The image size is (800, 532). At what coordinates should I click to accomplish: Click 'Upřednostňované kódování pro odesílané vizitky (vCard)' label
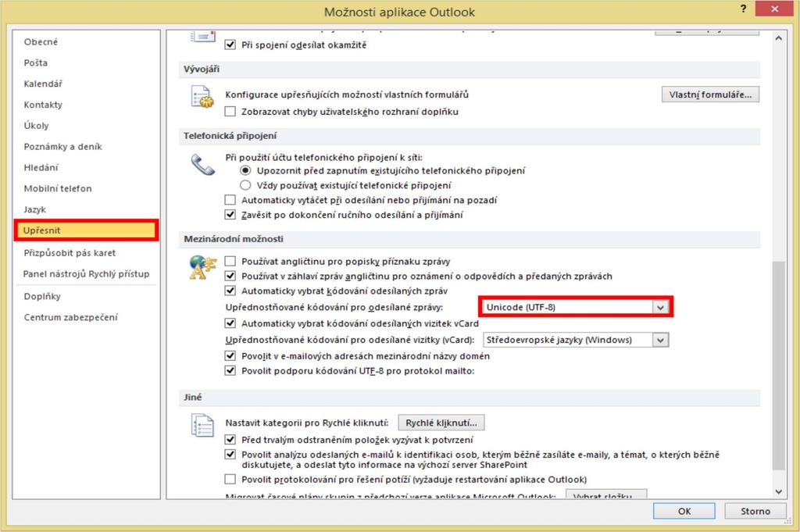point(350,340)
